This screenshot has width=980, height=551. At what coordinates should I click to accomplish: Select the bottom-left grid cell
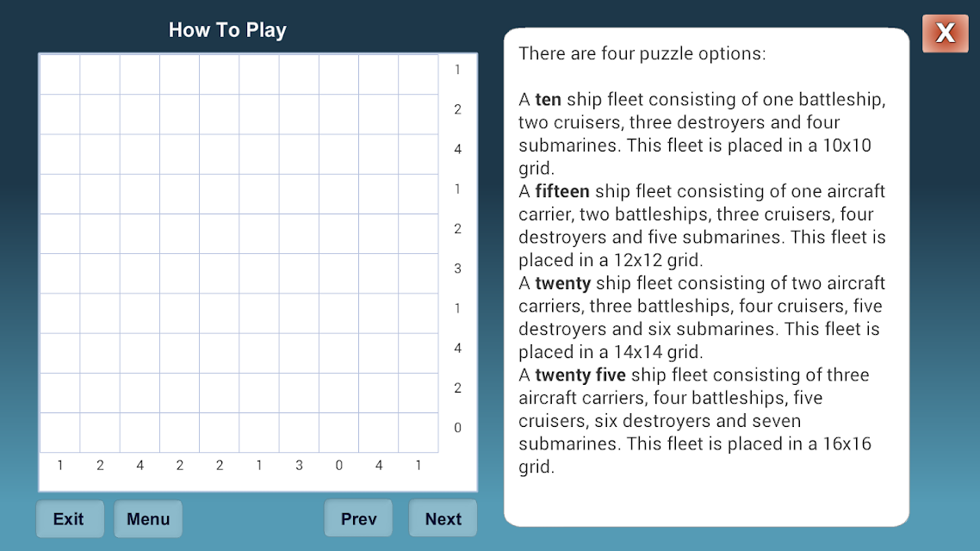pos(60,432)
